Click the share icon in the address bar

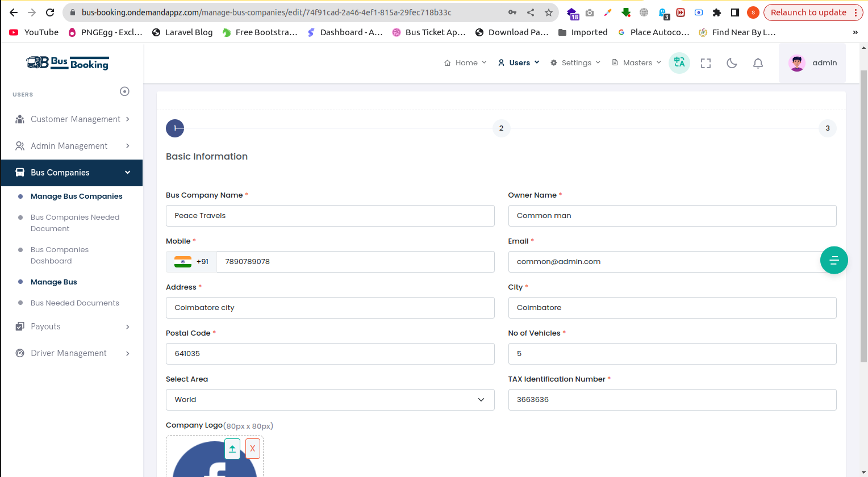[x=531, y=12]
